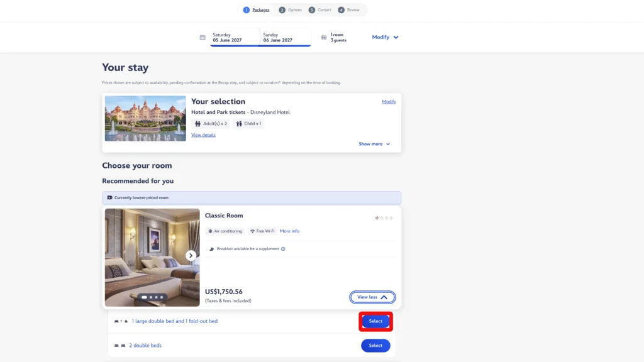Click the 1 room 3 guests summary
Image resolution: width=644 pixels, height=362 pixels.
pyautogui.click(x=338, y=37)
